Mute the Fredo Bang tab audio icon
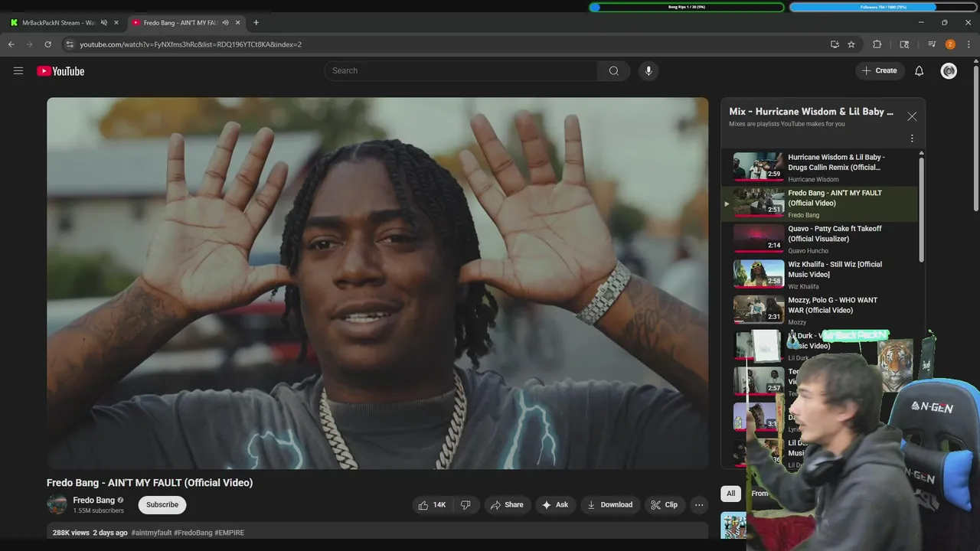Viewport: 980px width, 551px height. coord(225,23)
